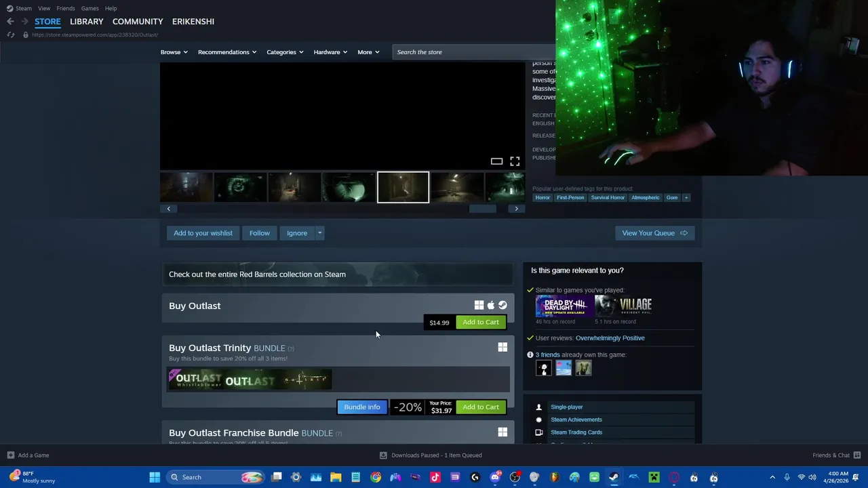Open the Windows Start button
Viewport: 868px width, 488px height.
click(x=155, y=478)
